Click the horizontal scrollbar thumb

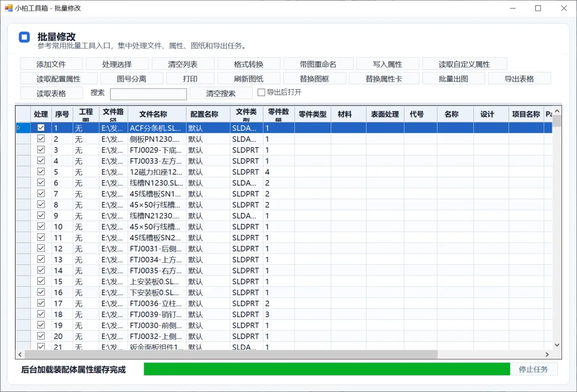coord(231,355)
